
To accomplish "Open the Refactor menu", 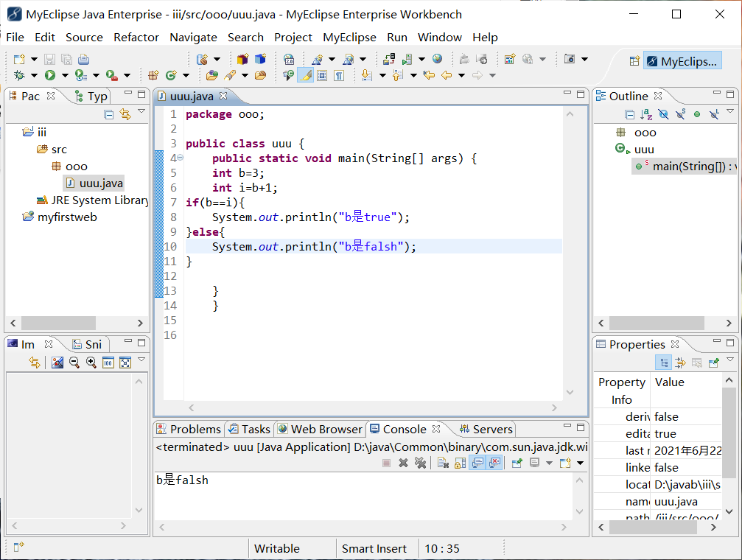I will point(136,37).
